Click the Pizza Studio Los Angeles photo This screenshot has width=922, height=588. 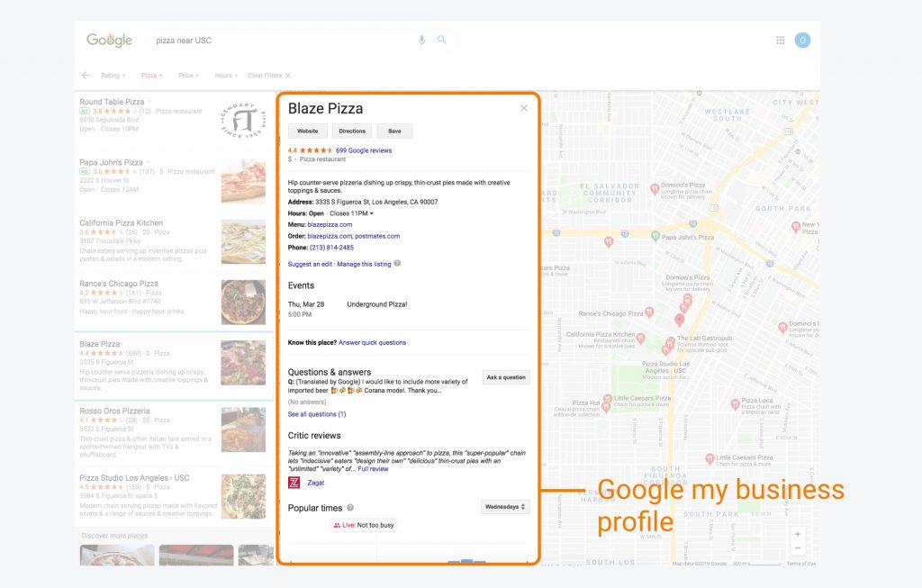click(243, 496)
